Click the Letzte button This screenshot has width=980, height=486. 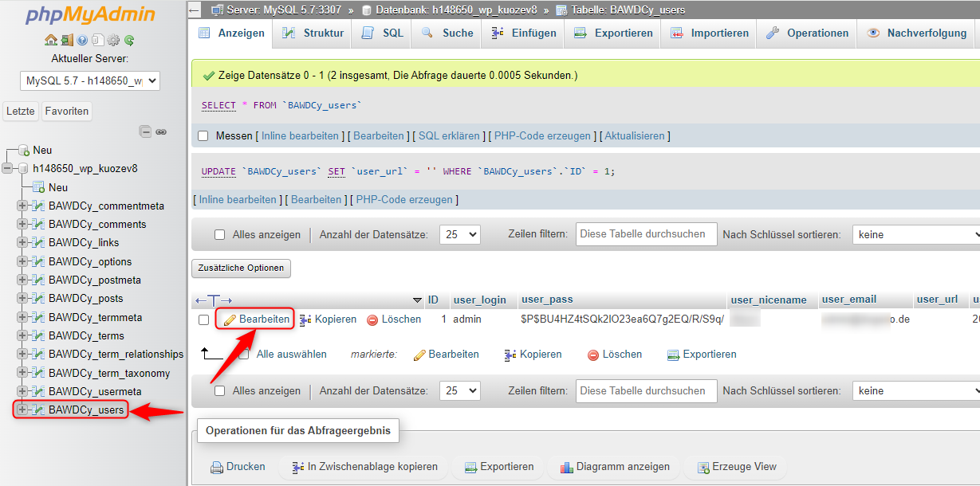(21, 112)
